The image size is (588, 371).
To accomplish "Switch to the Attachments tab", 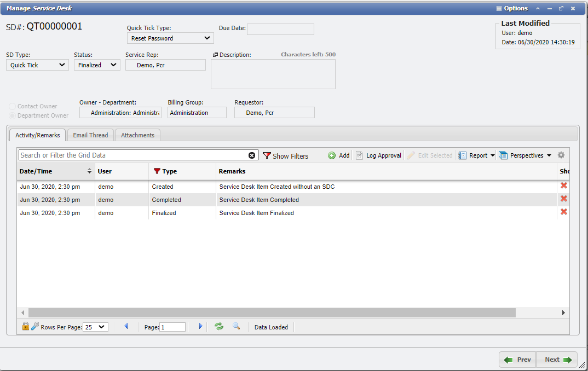I will pos(137,135).
